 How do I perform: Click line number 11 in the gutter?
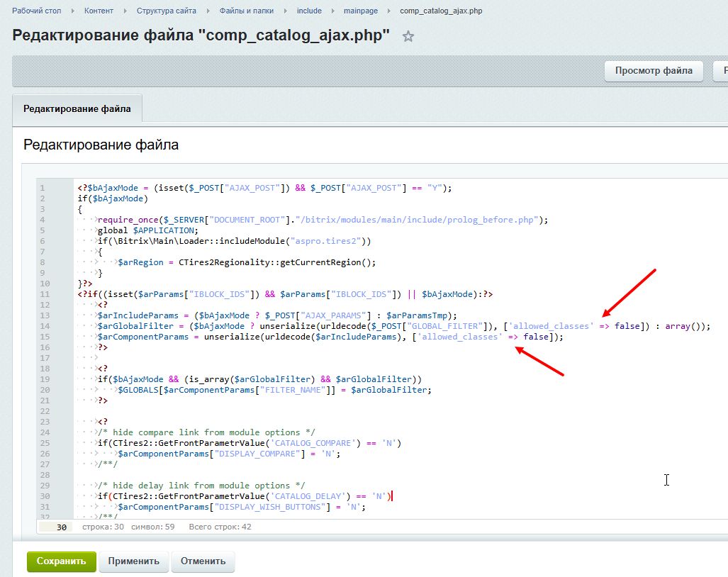[44, 294]
